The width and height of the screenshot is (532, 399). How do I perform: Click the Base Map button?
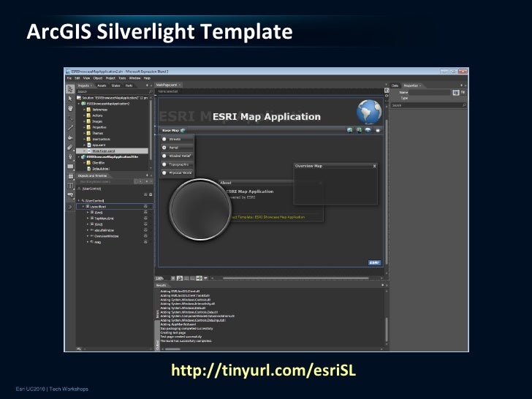click(173, 130)
